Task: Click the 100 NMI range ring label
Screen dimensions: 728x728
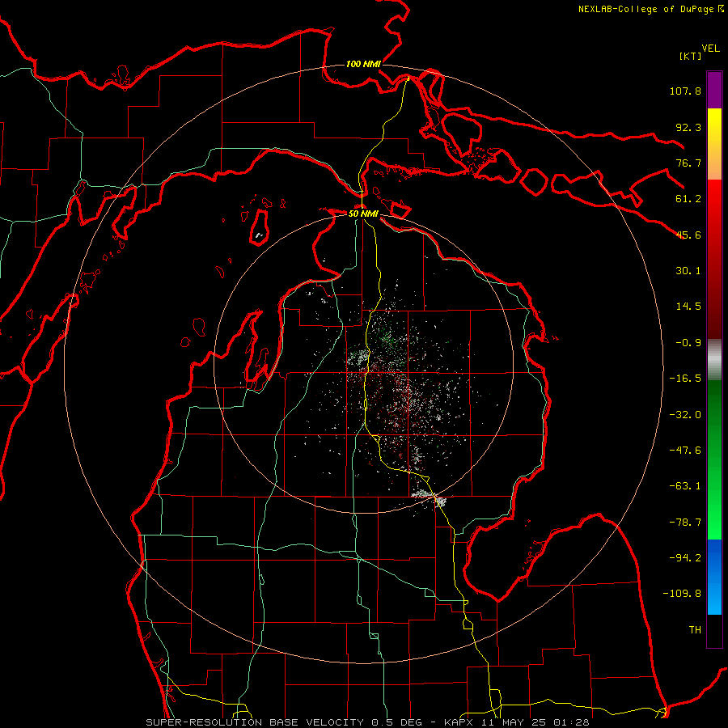Action: click(x=363, y=64)
